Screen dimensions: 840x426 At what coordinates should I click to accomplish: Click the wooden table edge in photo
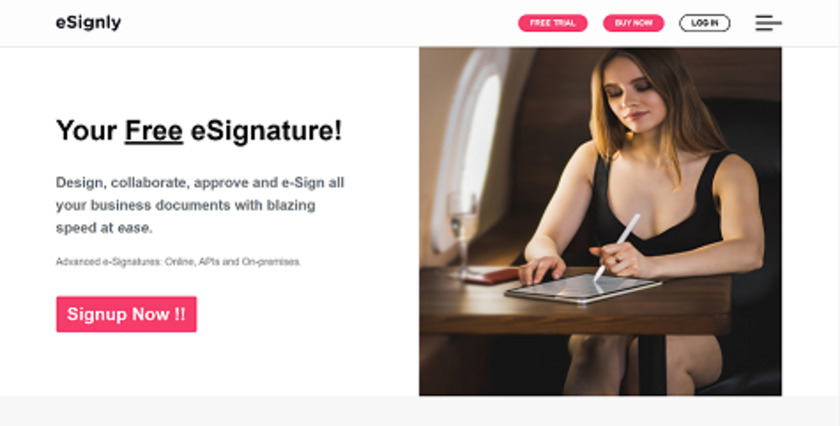pos(575,325)
